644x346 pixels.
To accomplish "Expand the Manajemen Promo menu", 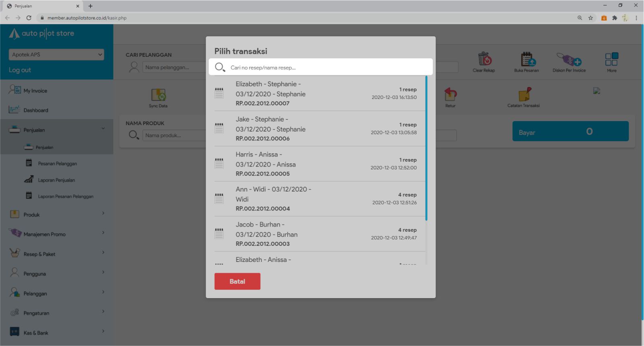I will coord(56,234).
